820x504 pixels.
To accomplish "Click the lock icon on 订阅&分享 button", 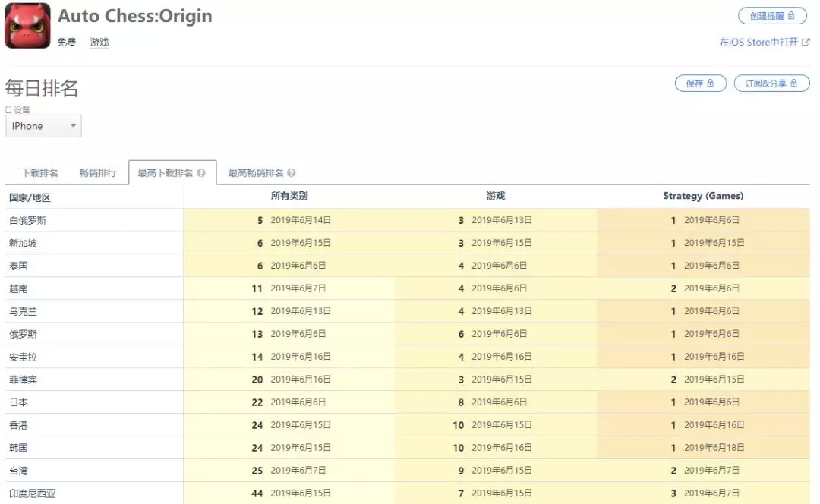I will click(794, 83).
